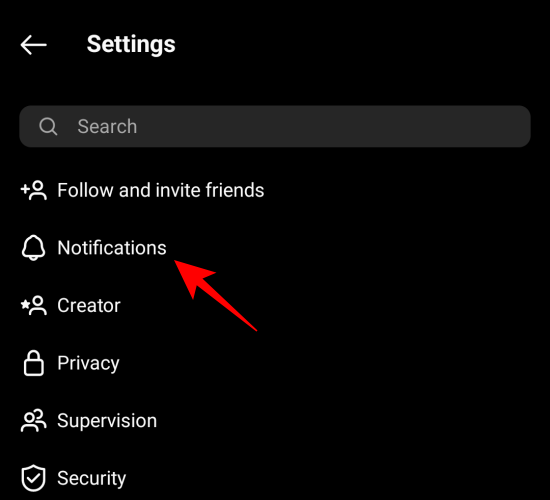
Task: Click the star-person Creator icon
Action: [34, 305]
